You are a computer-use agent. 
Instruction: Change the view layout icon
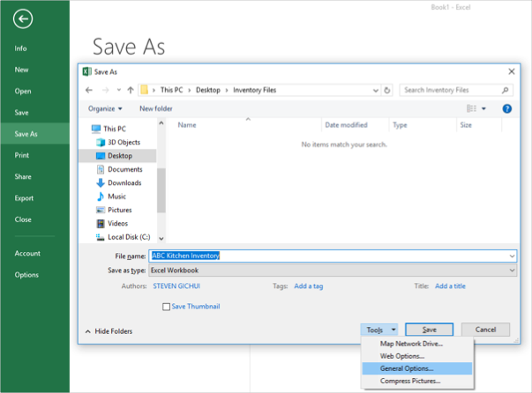click(x=471, y=108)
